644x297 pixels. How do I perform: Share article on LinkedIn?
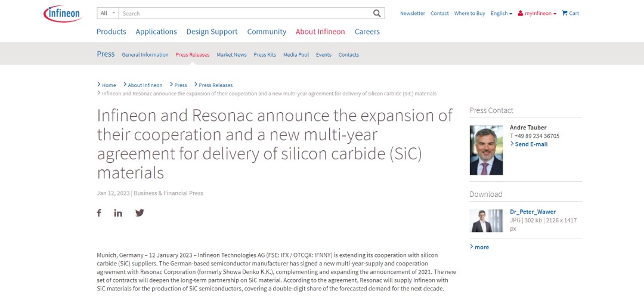coord(118,213)
